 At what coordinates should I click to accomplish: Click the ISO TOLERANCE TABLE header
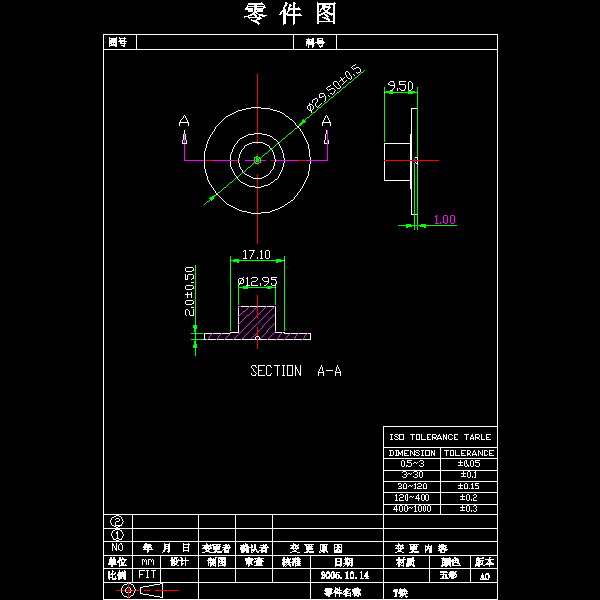[x=440, y=438]
